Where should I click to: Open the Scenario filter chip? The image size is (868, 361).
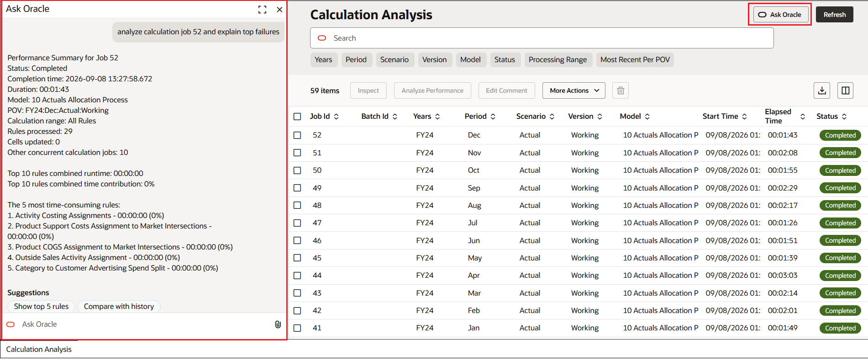tap(395, 60)
